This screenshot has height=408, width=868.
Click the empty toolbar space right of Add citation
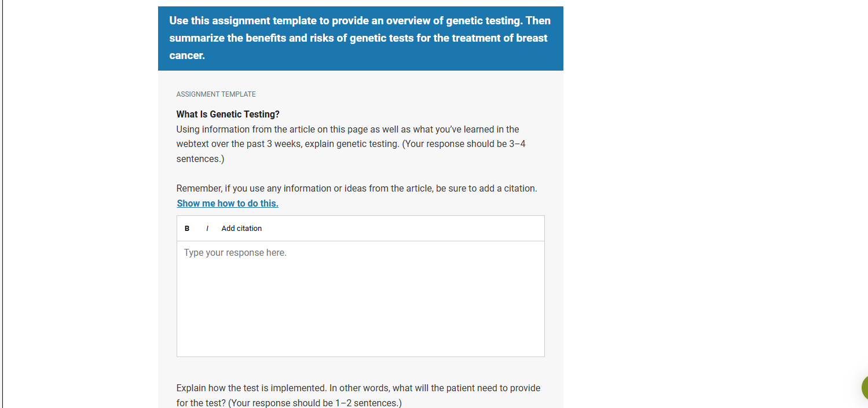pyautogui.click(x=403, y=229)
